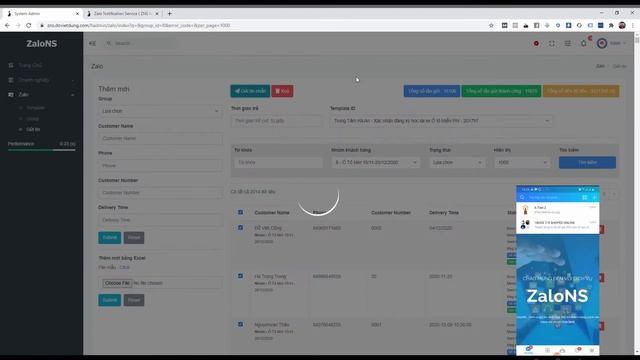
Task: Open the Chrome extensions puzzle icon
Action: [611, 25]
